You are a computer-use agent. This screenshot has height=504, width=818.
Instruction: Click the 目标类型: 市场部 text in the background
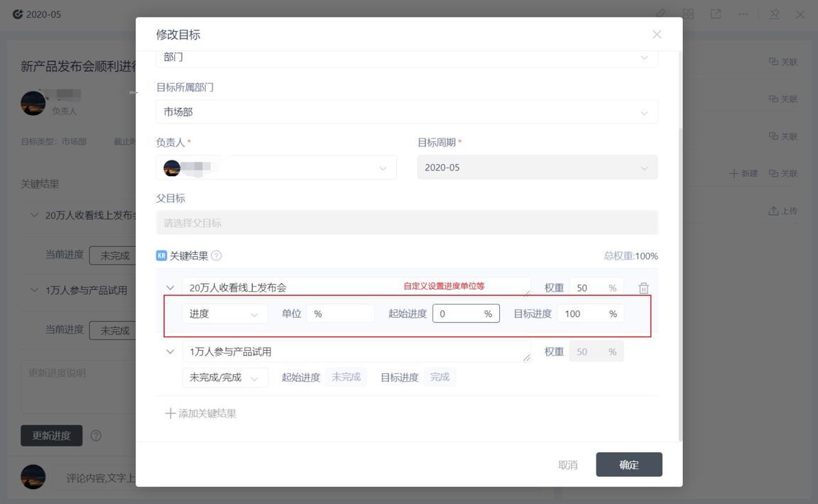(54, 141)
